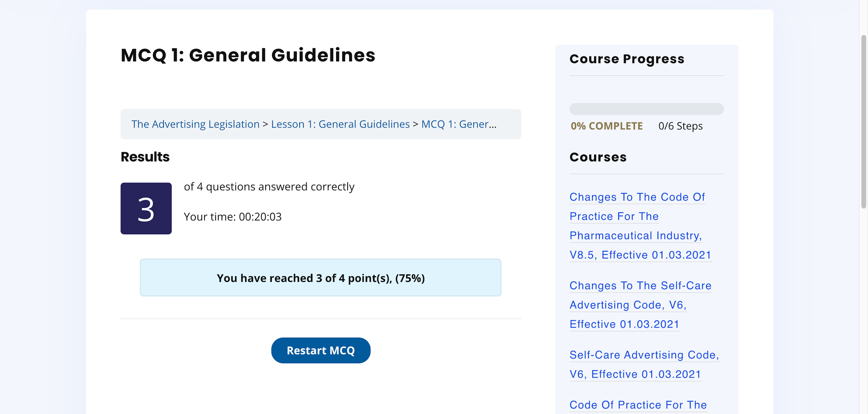Open Changes To The Code Of Practice course
Image resolution: width=868 pixels, height=414 pixels.
click(637, 226)
